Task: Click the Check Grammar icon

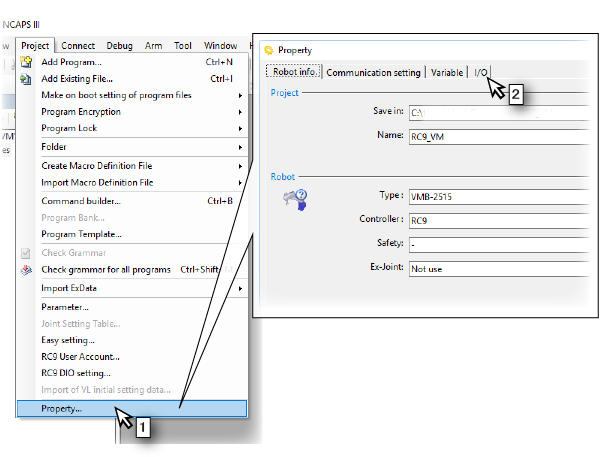Action: (x=27, y=253)
